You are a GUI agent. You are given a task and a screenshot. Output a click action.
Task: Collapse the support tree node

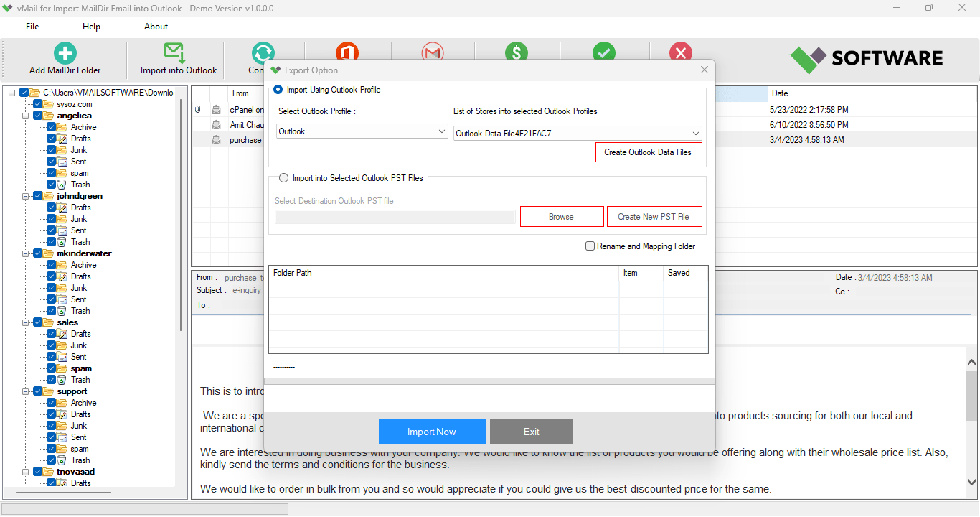(26, 391)
